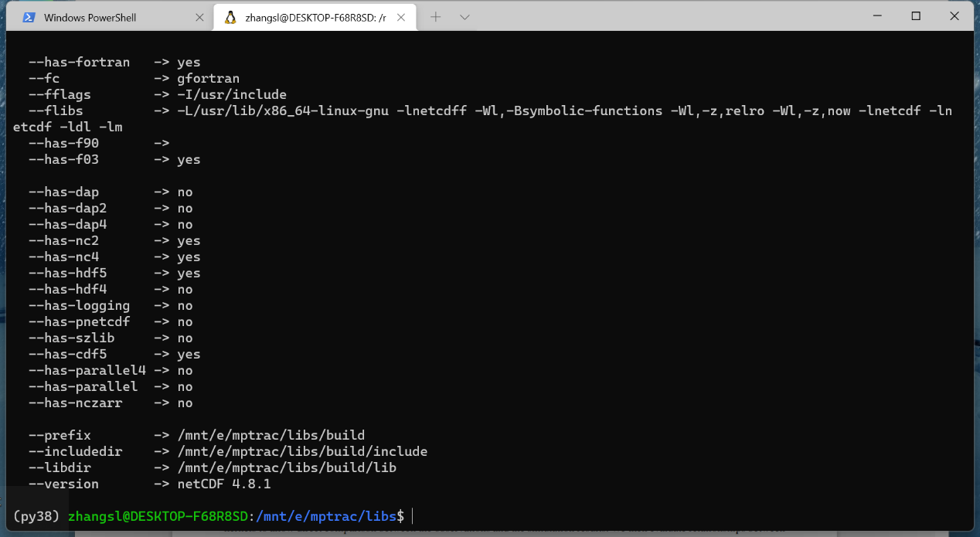Click the "gfortran" compiler value
Image resolution: width=980 pixels, height=537 pixels.
[208, 78]
